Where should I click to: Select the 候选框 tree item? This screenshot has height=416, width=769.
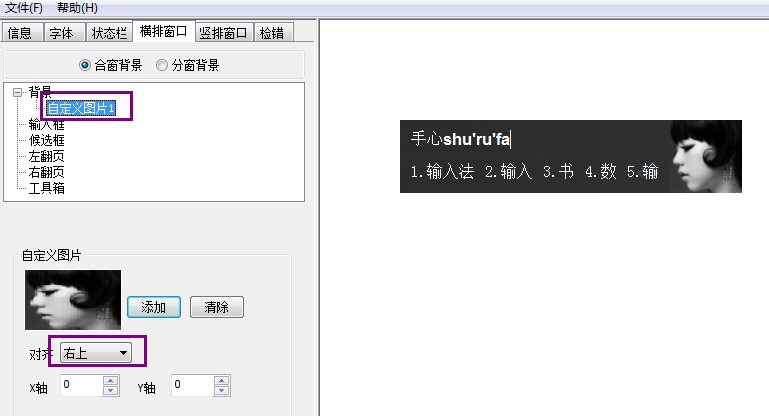click(46, 140)
